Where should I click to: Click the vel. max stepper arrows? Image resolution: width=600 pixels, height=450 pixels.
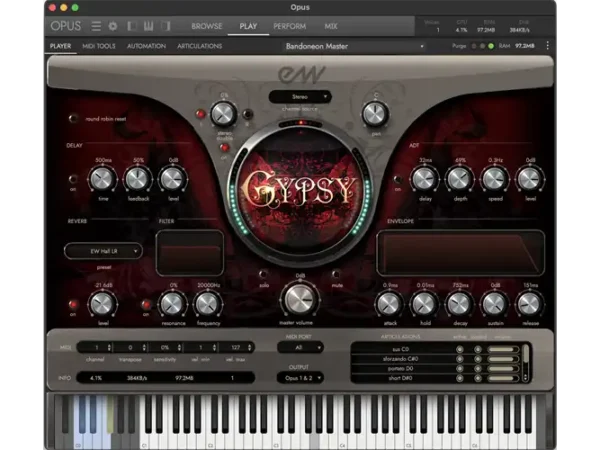pyautogui.click(x=249, y=347)
